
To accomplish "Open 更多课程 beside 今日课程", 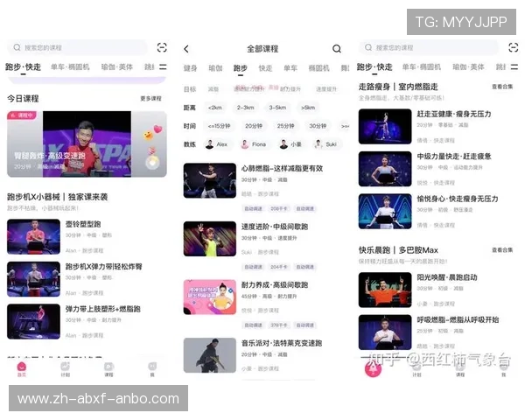I will click(150, 99).
